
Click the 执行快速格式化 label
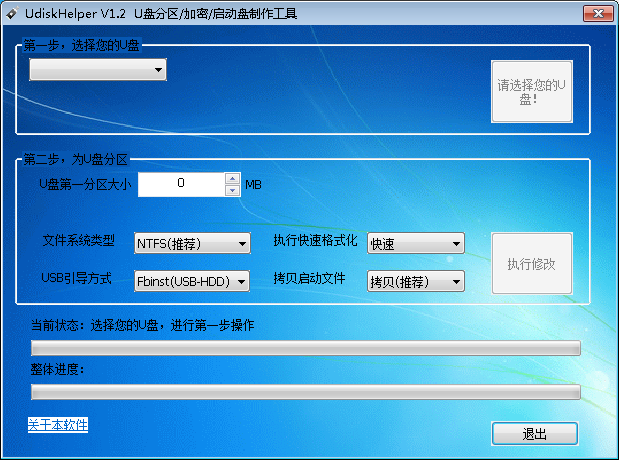coord(315,240)
